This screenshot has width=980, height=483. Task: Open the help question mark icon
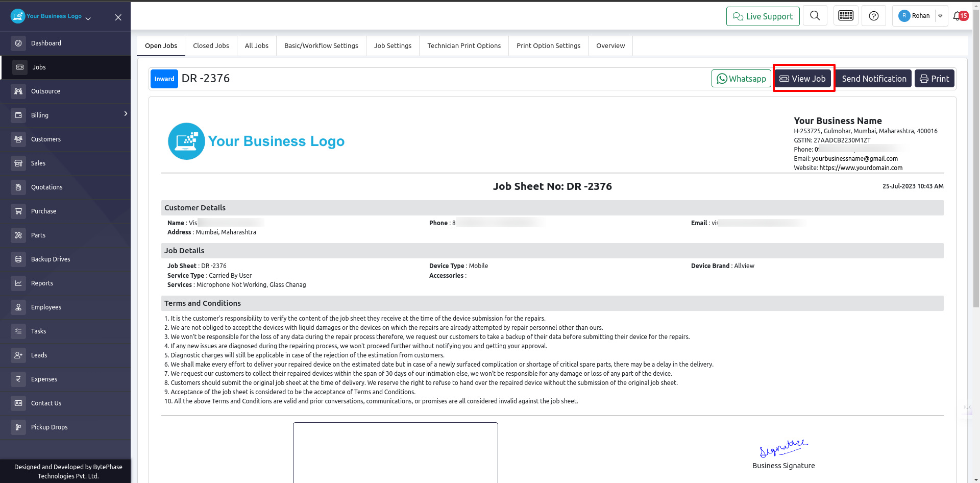point(874,16)
